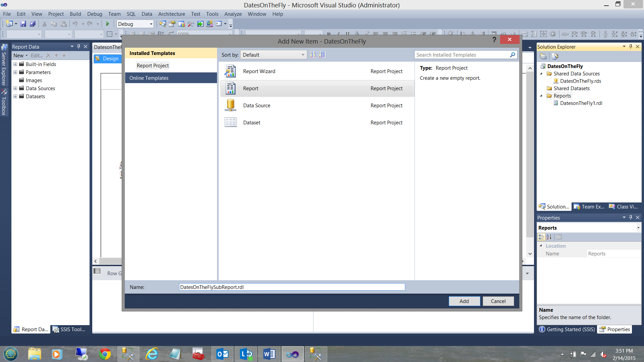This screenshot has width=644, height=362.
Task: Open the Sort by Default dropdown
Action: (x=273, y=55)
